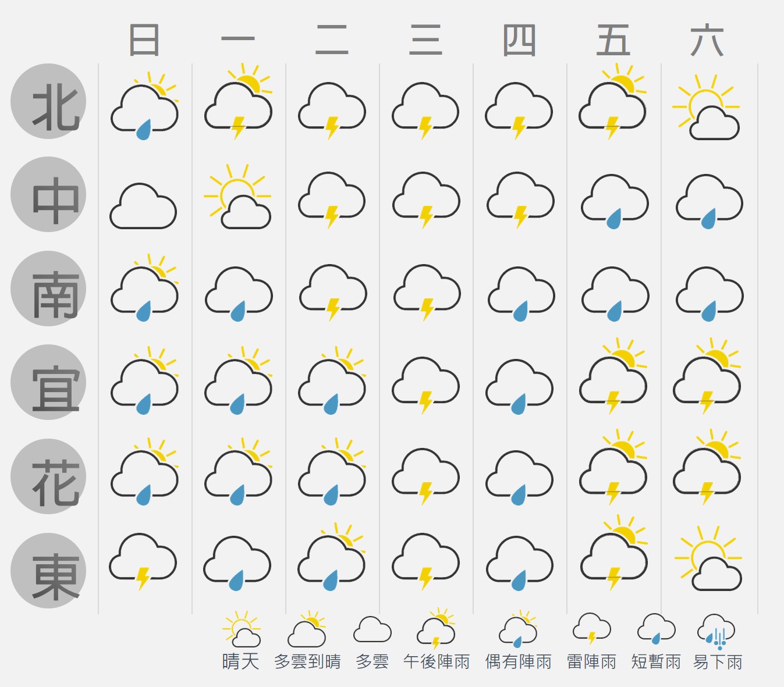Click the 一 day column header
The image size is (784, 687).
[x=238, y=39]
